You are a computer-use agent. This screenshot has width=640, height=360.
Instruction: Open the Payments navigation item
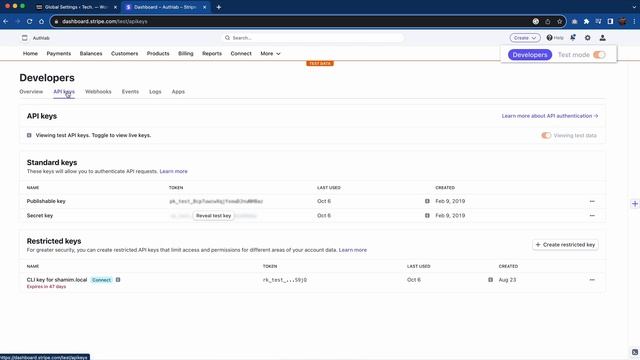click(59, 53)
